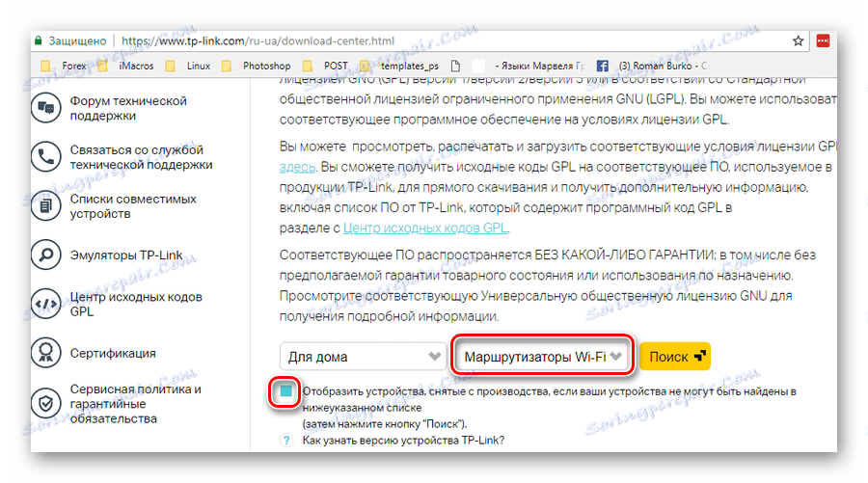Image resolution: width=868 pixels, height=483 pixels.
Task: Expand the 'Маршрутизаторы Wi-Fi' dropdown
Action: click(x=542, y=357)
